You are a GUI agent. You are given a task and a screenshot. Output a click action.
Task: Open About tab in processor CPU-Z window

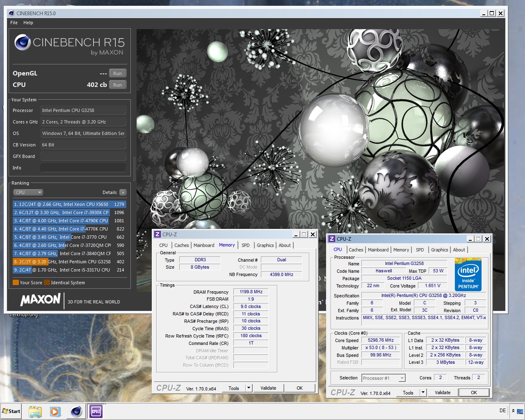459,250
